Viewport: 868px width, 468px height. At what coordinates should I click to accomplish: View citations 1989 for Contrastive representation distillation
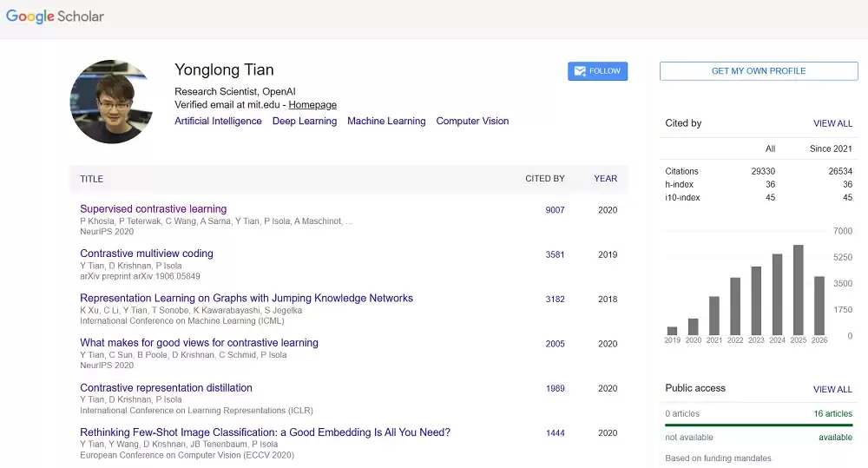coord(556,389)
